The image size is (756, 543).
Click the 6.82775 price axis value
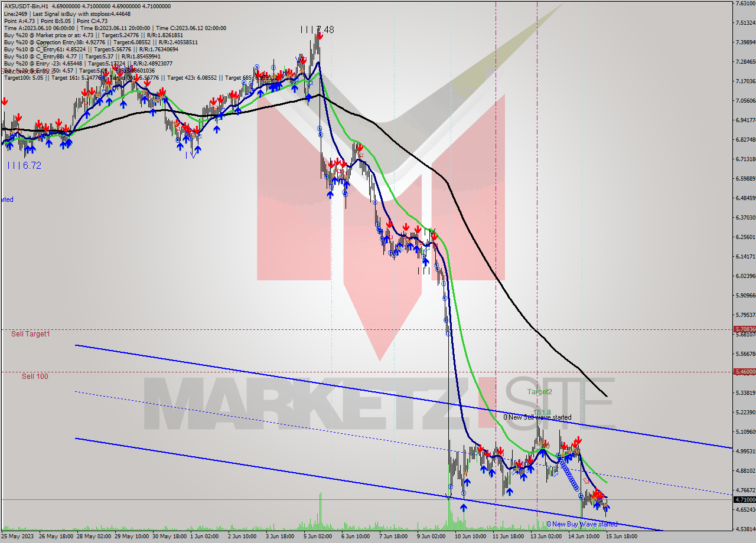pos(746,140)
